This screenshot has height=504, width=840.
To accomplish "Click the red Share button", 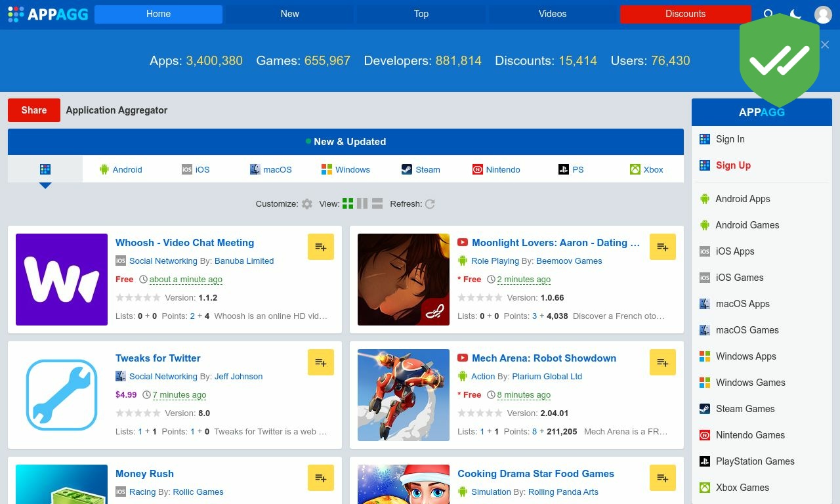I will (x=34, y=110).
